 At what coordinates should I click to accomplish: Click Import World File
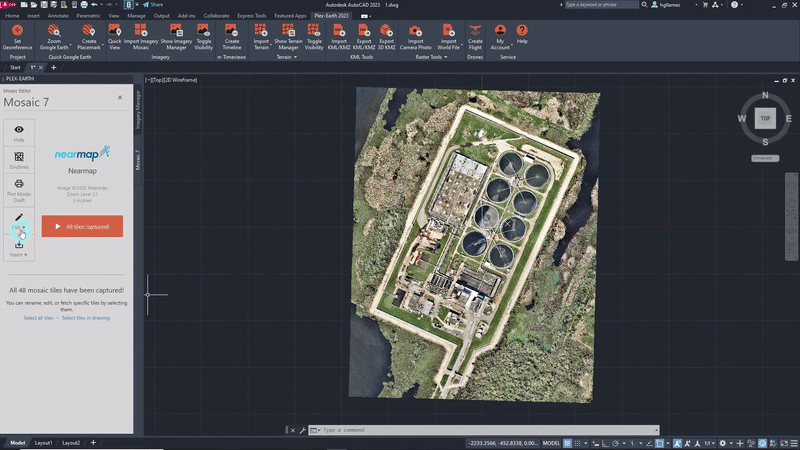point(448,37)
